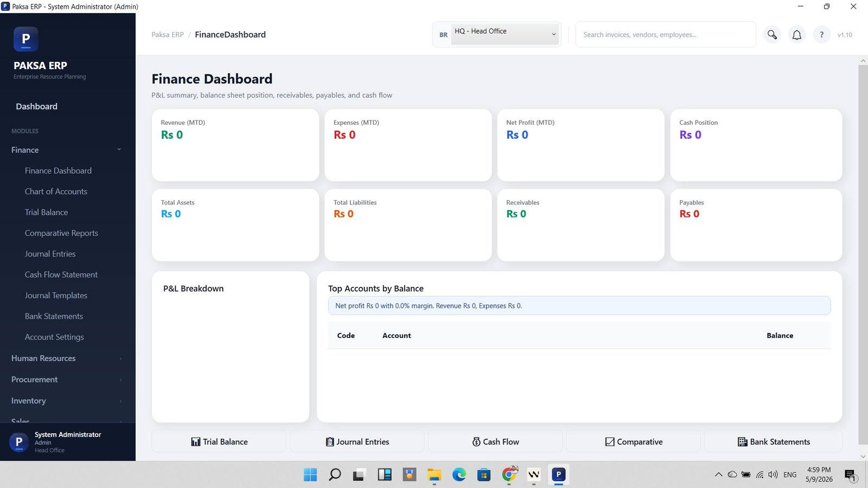Click the Revenue (MTD) card
Viewport: 868px width, 488px height.
coord(235,145)
